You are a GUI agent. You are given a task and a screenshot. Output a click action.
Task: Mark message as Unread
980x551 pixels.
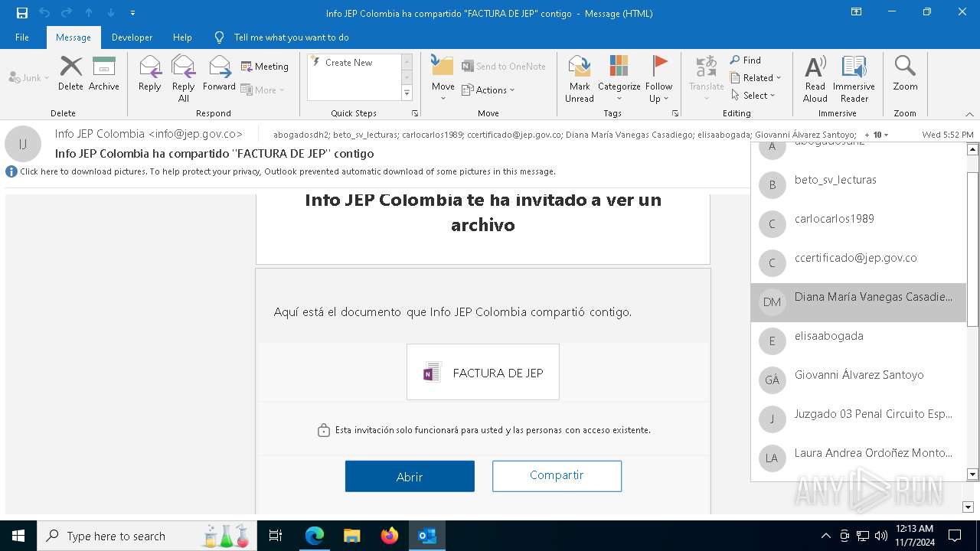[x=580, y=79]
